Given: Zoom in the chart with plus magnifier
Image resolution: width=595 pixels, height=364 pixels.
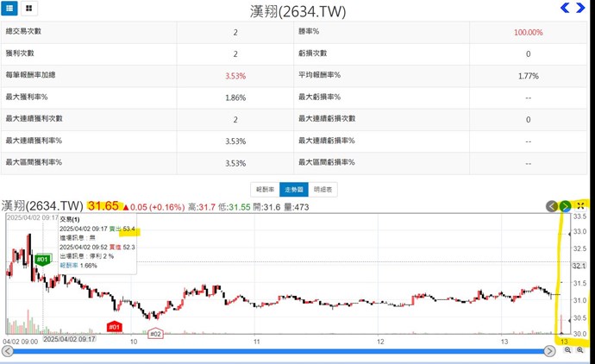Looking at the screenshot, I should (x=579, y=350).
